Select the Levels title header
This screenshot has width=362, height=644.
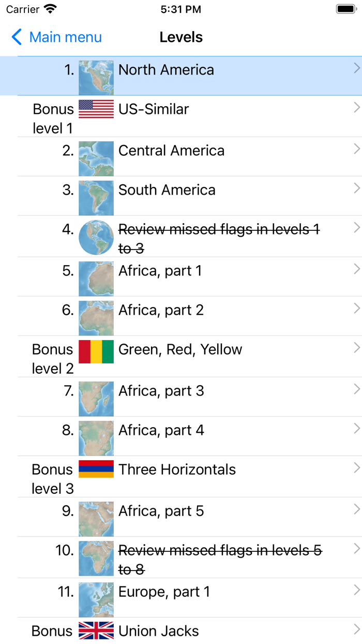point(181,37)
